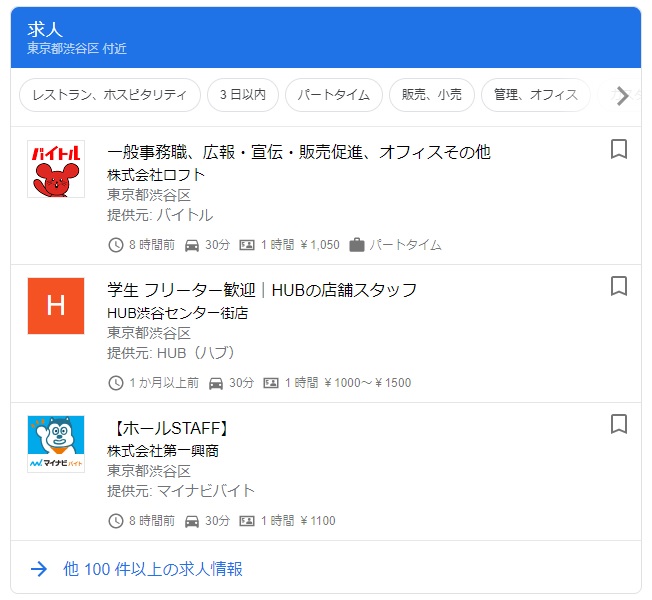Open job title 一般事務職、広報・宣伝・販売促進

(299, 152)
